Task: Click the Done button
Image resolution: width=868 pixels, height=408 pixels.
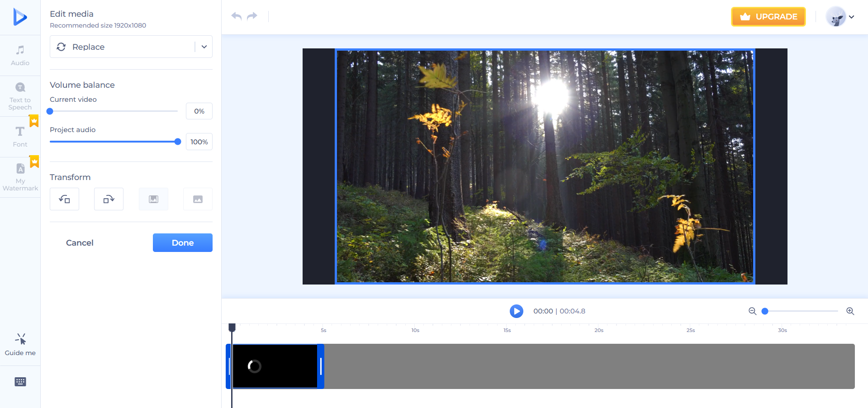Action: (182, 242)
